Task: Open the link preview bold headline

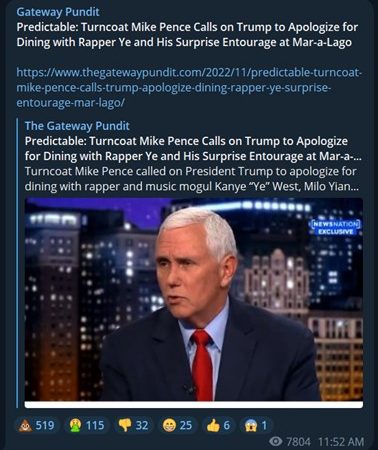Action: pyautogui.click(x=193, y=149)
